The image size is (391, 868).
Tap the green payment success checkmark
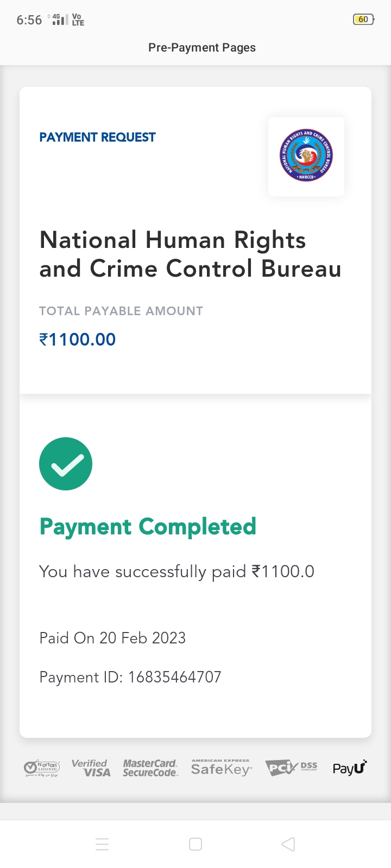pyautogui.click(x=66, y=464)
